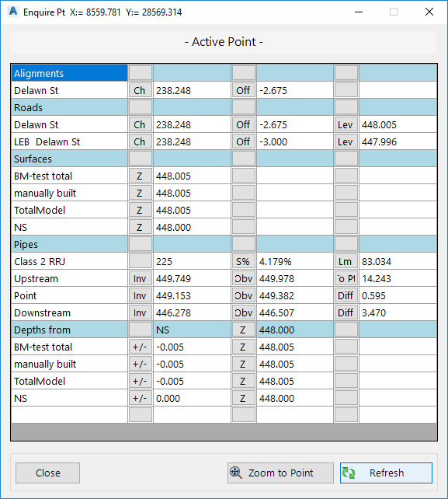The width and height of the screenshot is (448, 499).
Task: Close the Enquire Pt dialog via Close button
Action: [x=47, y=473]
